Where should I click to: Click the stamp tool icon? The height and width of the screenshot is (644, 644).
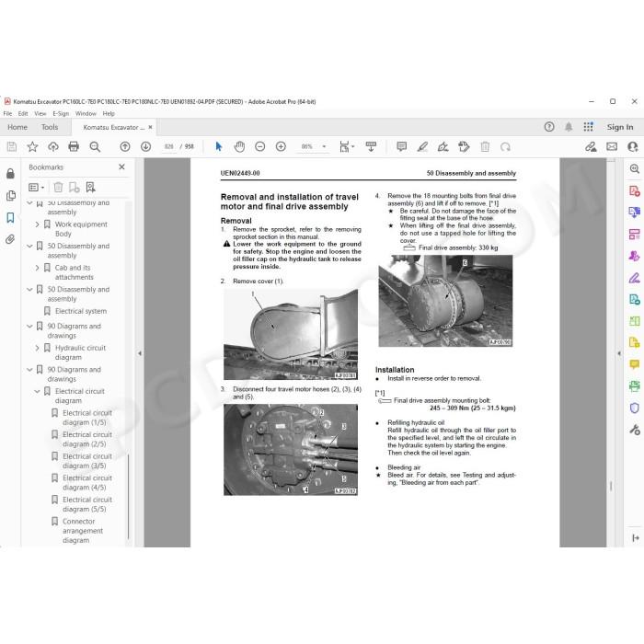464,146
